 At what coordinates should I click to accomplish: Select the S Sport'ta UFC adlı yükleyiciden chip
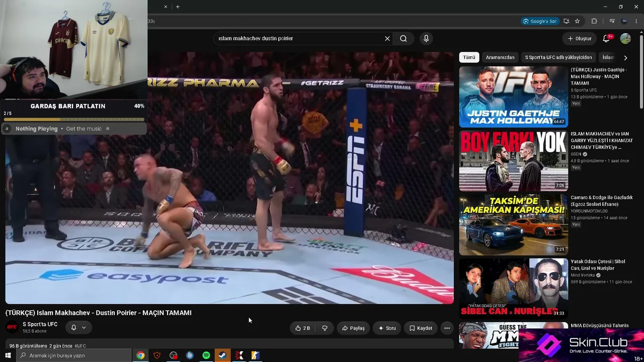click(558, 57)
